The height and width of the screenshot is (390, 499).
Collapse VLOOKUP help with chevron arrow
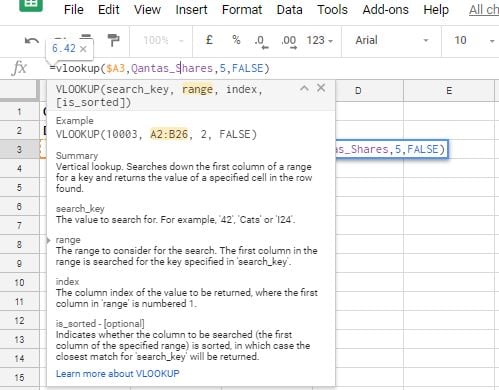[304, 88]
